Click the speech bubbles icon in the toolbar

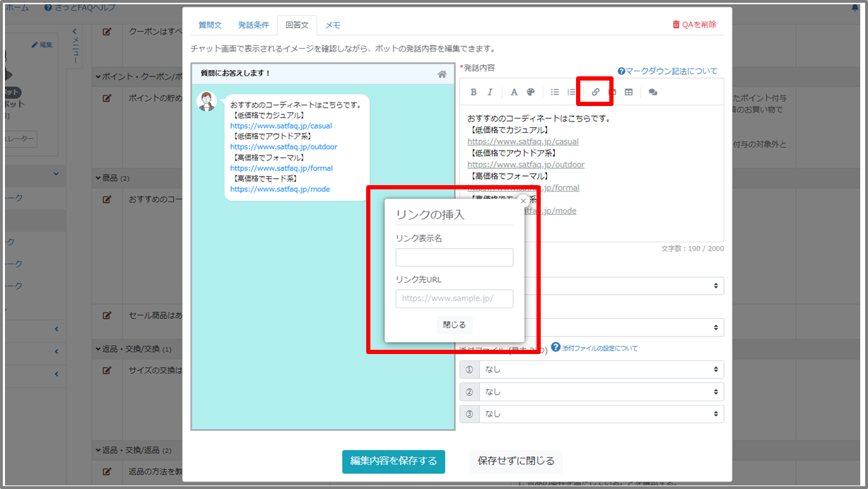point(652,92)
